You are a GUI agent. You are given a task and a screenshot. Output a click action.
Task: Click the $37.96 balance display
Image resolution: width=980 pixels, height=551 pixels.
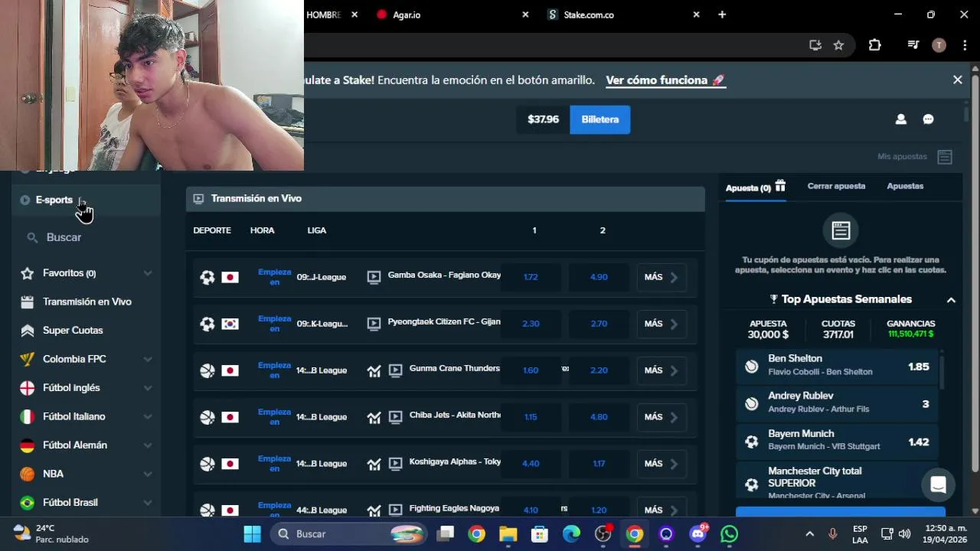(543, 119)
